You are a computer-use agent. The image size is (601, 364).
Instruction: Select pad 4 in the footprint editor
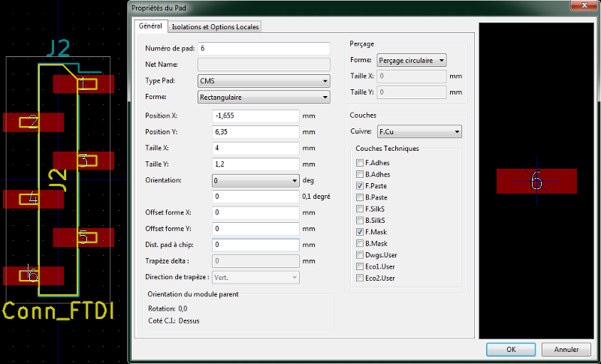[x=33, y=199]
